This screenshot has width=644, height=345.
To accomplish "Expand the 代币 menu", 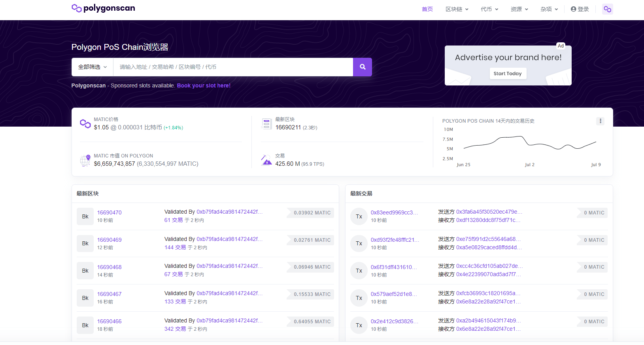I will coord(489,9).
